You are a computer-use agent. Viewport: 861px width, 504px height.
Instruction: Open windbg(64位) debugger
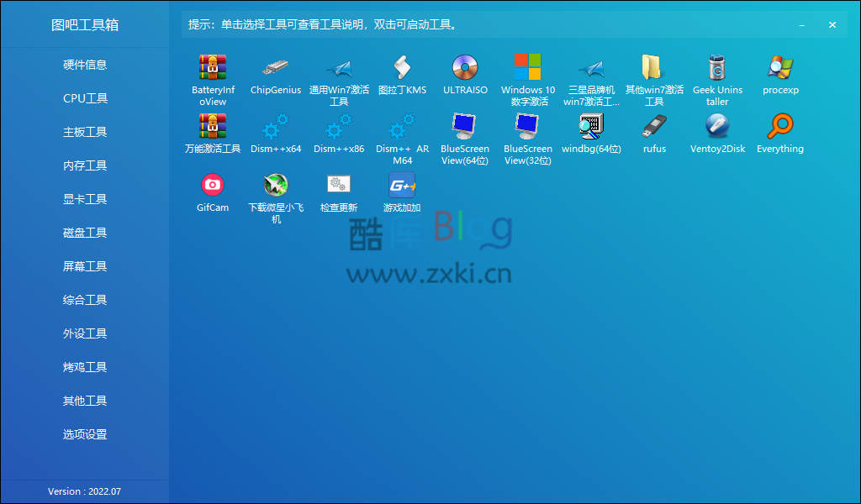591,134
